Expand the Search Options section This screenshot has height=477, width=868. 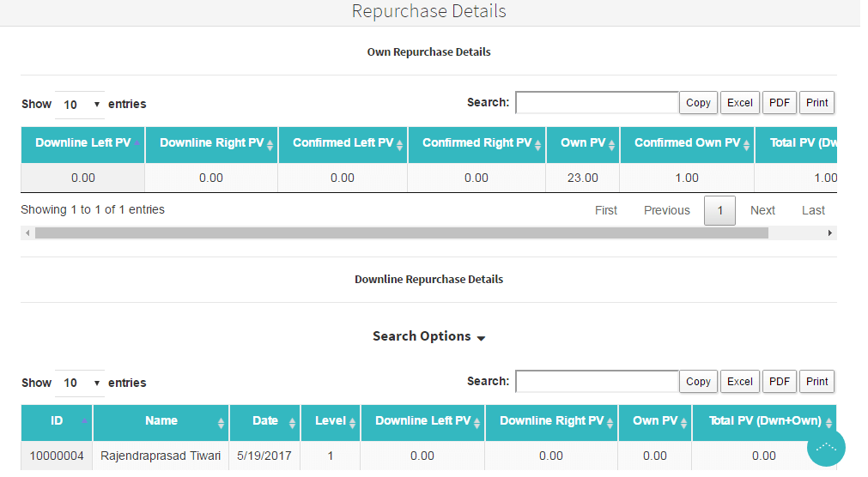pyautogui.click(x=428, y=336)
